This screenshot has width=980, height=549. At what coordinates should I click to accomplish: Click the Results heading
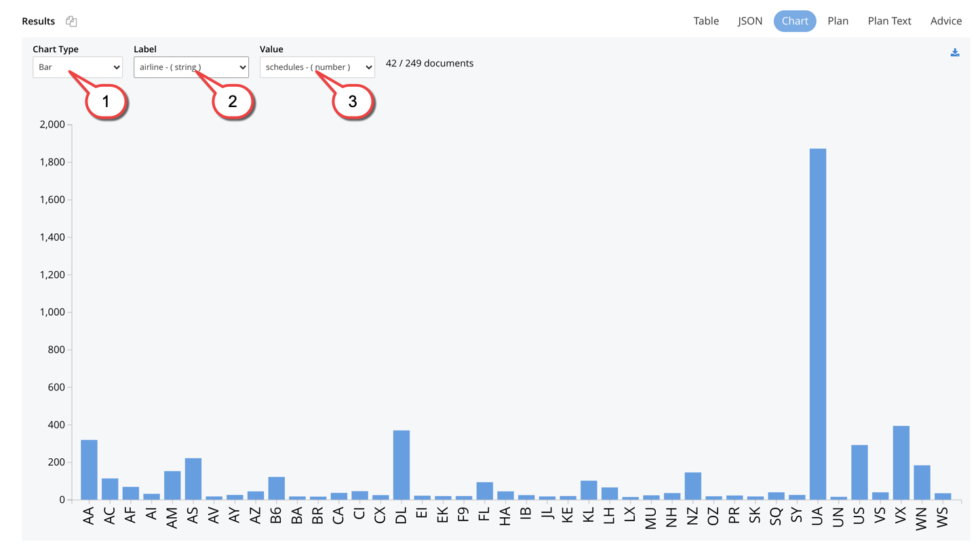pos(37,21)
